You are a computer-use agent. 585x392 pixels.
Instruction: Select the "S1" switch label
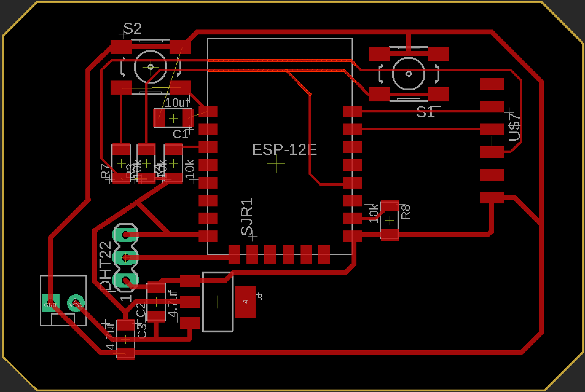(426, 112)
